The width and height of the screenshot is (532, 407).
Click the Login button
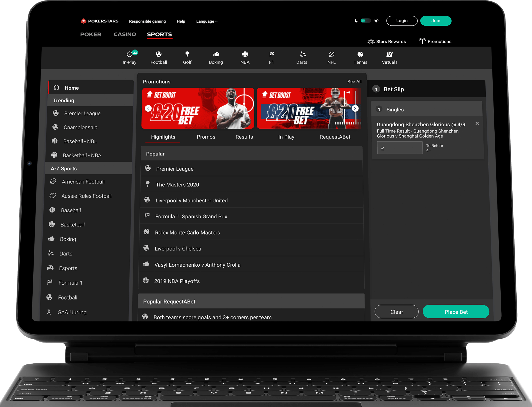tap(402, 21)
